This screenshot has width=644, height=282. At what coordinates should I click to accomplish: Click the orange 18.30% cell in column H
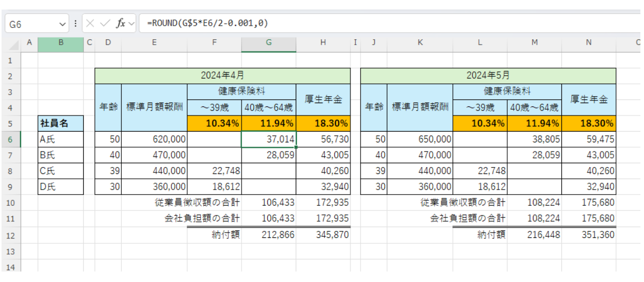point(323,124)
